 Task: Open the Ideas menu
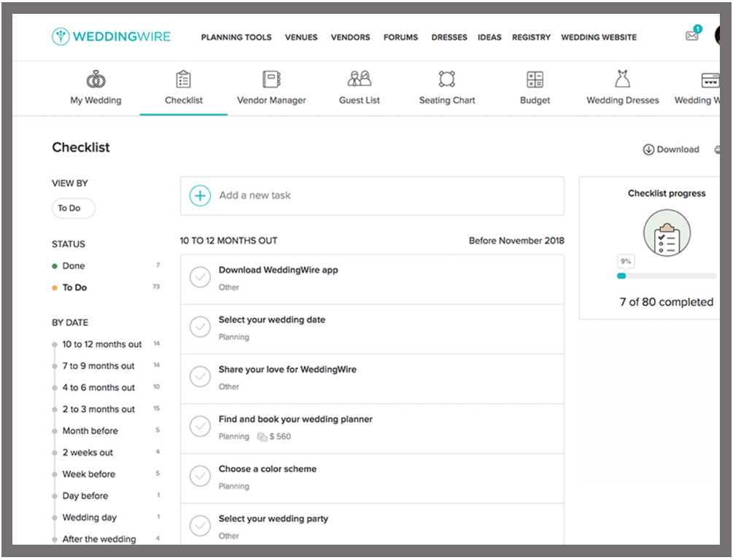489,37
